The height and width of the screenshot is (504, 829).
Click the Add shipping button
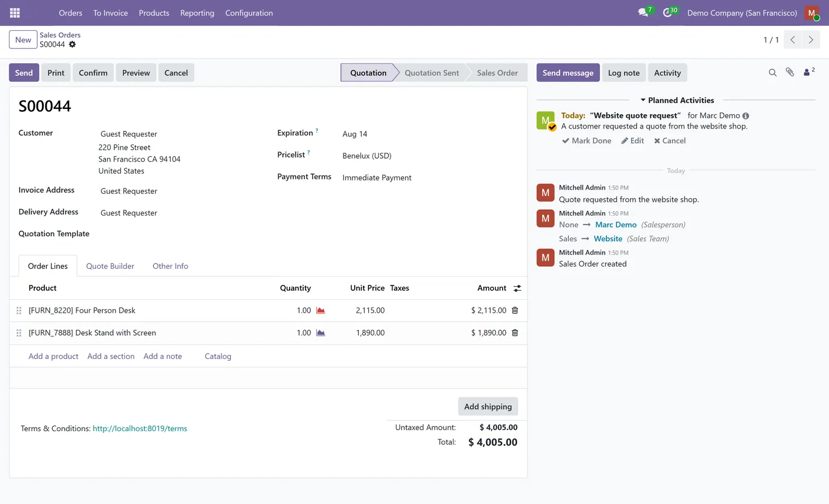click(x=488, y=406)
